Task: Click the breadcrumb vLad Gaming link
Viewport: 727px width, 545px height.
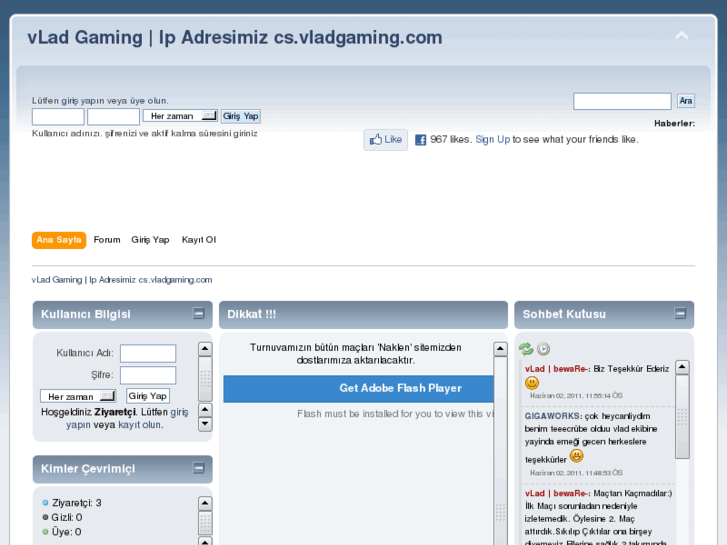Action: click(x=122, y=280)
